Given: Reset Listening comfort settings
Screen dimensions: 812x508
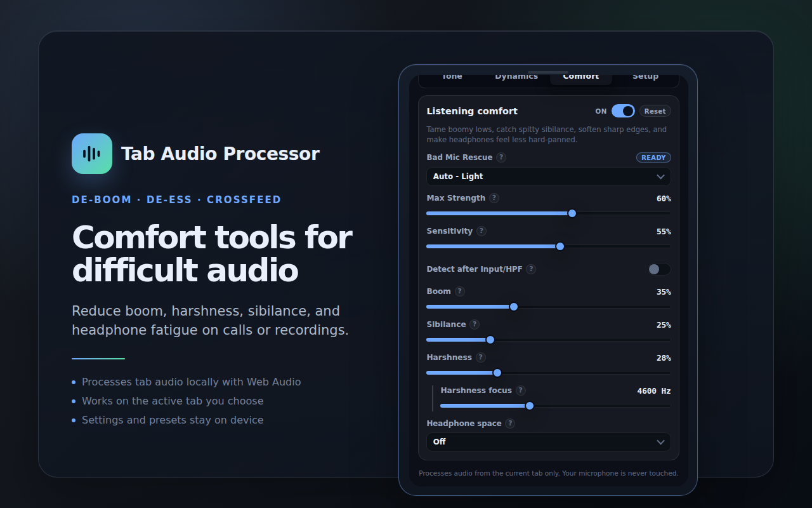Looking at the screenshot, I should [655, 111].
